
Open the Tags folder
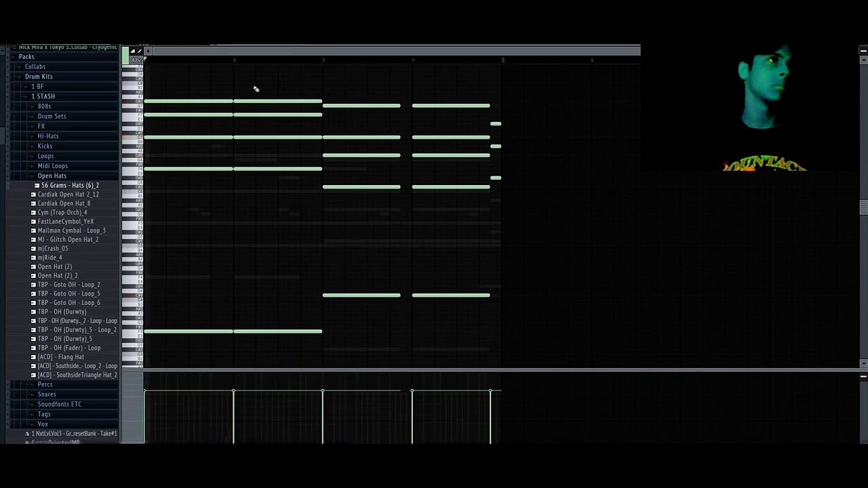pyautogui.click(x=43, y=414)
